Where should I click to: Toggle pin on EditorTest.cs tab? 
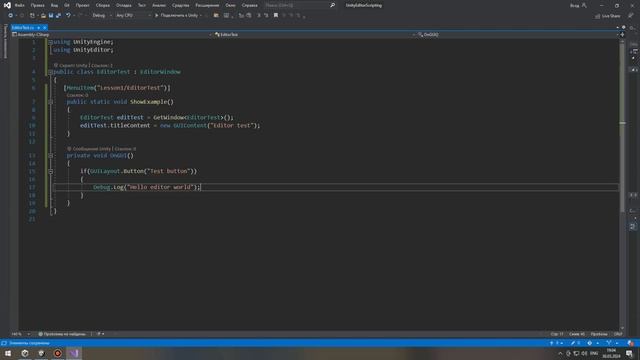(39, 27)
